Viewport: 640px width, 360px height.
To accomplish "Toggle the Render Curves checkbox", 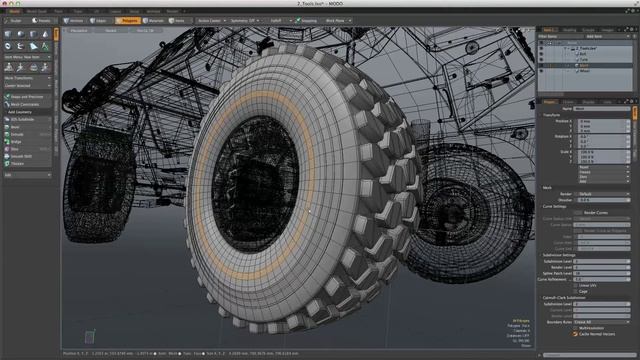I will pos(578,213).
